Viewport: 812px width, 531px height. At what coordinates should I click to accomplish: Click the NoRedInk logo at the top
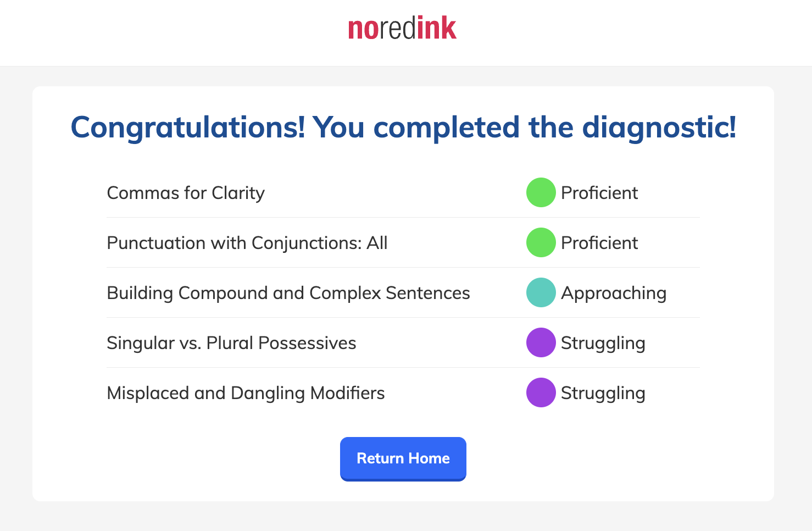[402, 27]
